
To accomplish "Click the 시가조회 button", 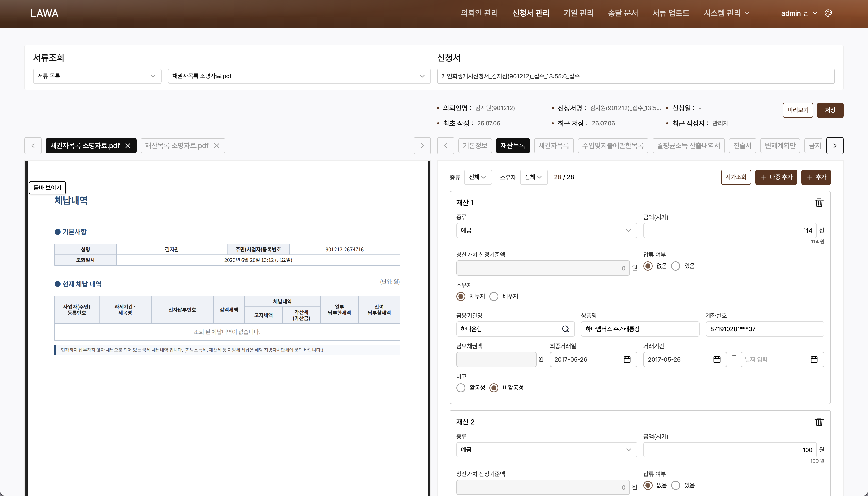I will tap(736, 177).
